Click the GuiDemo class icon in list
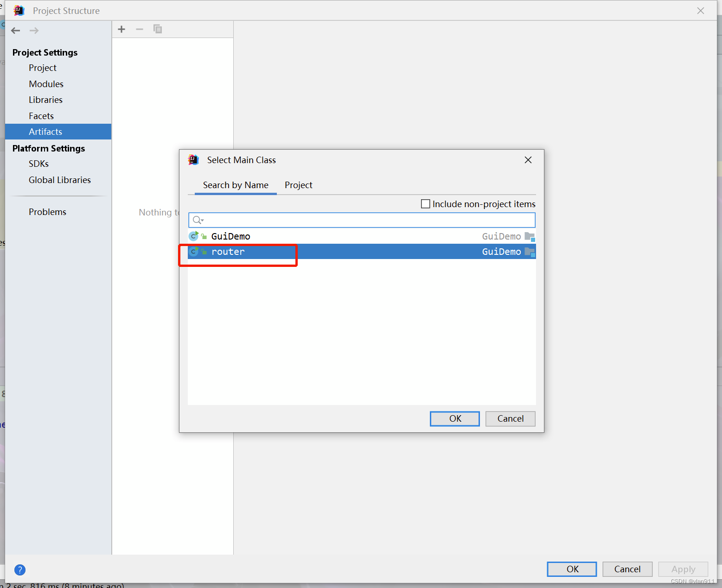This screenshot has height=588, width=722. (194, 236)
